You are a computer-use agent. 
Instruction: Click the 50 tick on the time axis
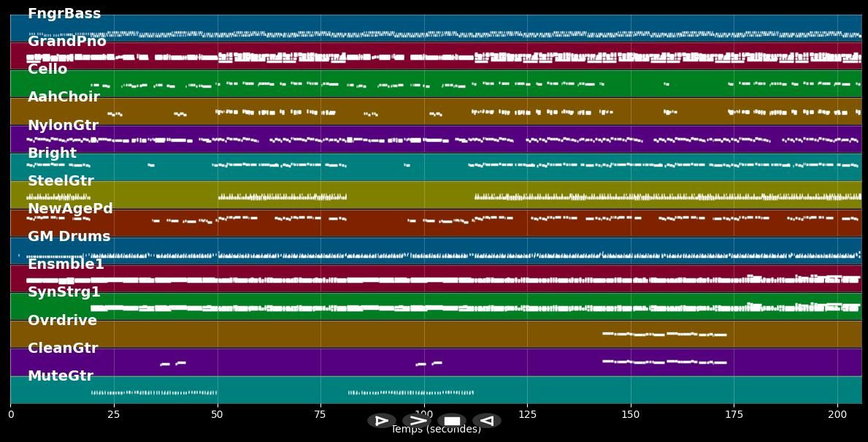[217, 414]
